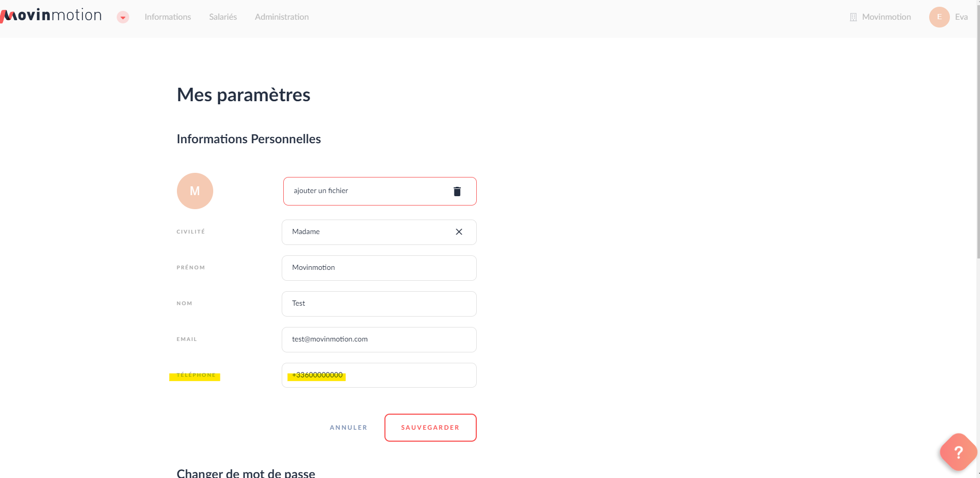The width and height of the screenshot is (980, 478).
Task: Click the building icon next to Movinmotion
Action: pyautogui.click(x=853, y=17)
